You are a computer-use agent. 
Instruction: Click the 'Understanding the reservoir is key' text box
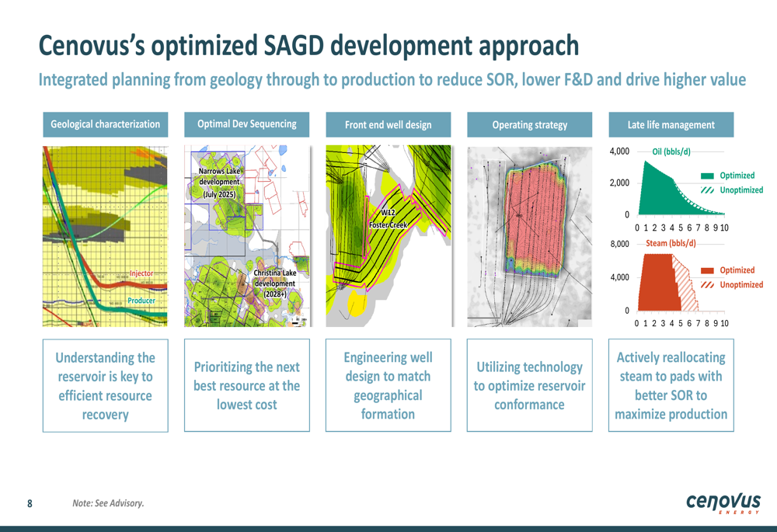[x=106, y=385]
